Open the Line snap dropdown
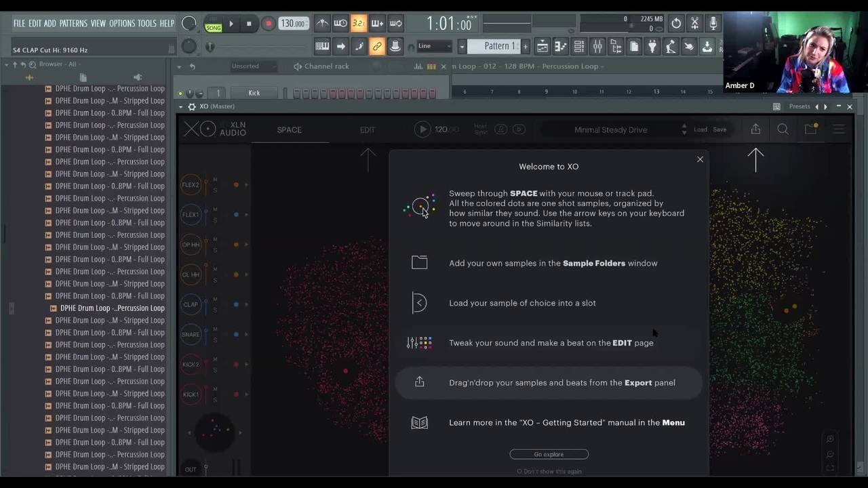This screenshot has width=868, height=488. (434, 46)
